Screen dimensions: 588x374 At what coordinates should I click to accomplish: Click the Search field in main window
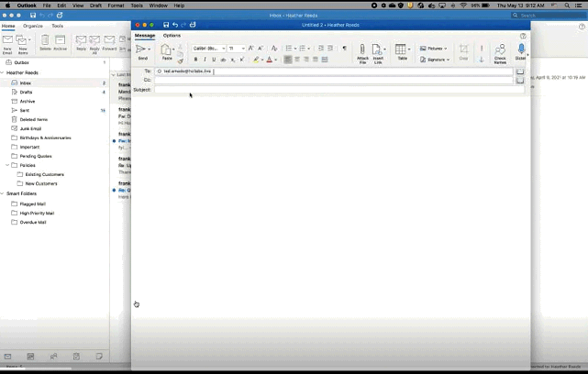coord(549,16)
